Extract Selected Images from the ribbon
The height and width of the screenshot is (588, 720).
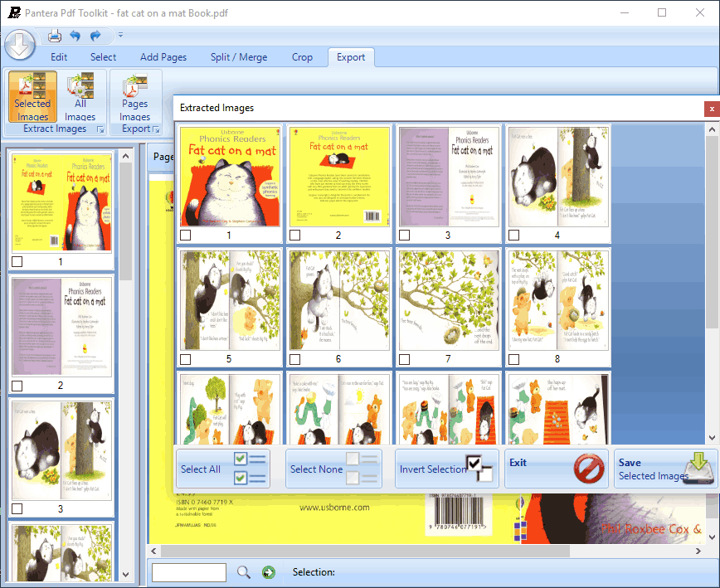tap(32, 96)
